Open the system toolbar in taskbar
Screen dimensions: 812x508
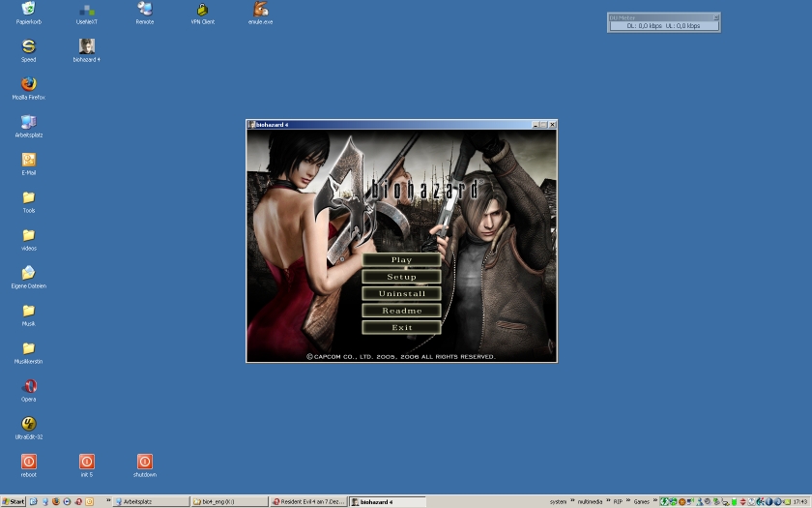(559, 502)
